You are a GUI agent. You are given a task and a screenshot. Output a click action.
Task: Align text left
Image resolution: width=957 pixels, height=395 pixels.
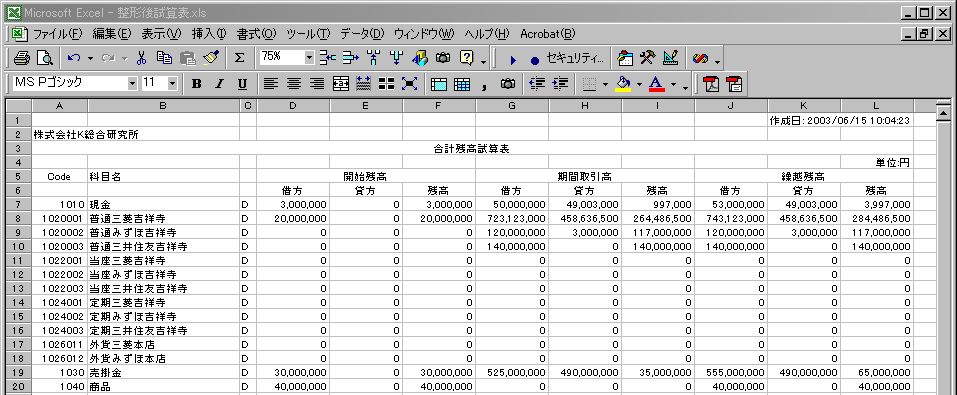271,84
